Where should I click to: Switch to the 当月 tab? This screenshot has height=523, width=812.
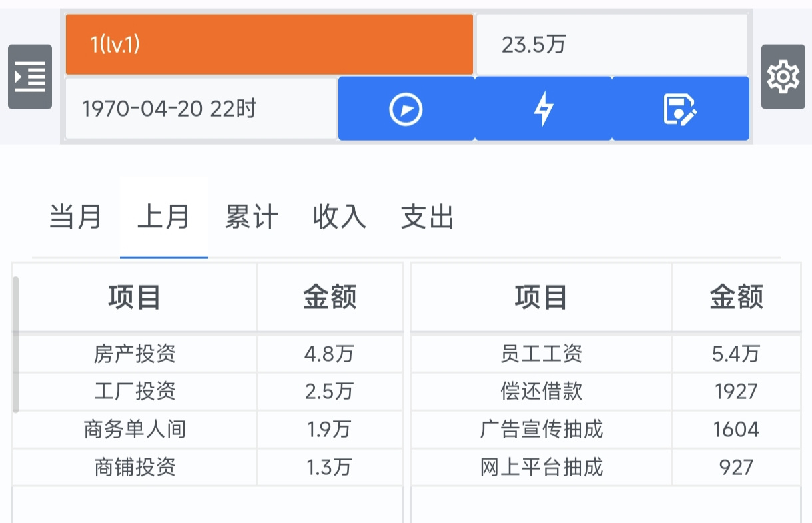[76, 217]
